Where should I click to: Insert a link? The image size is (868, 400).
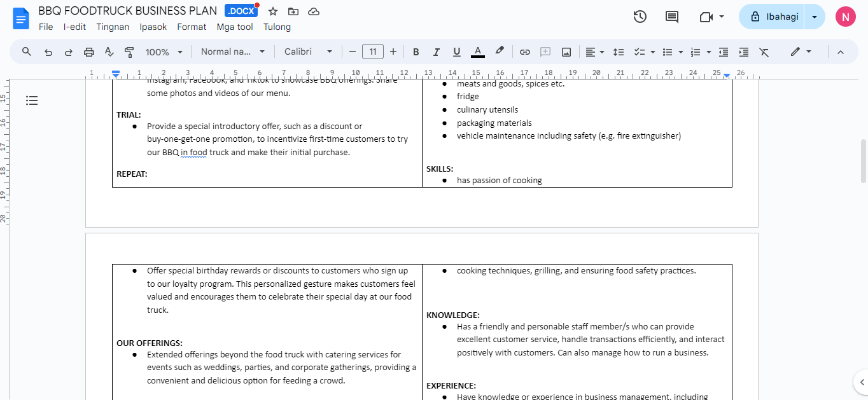coord(525,52)
